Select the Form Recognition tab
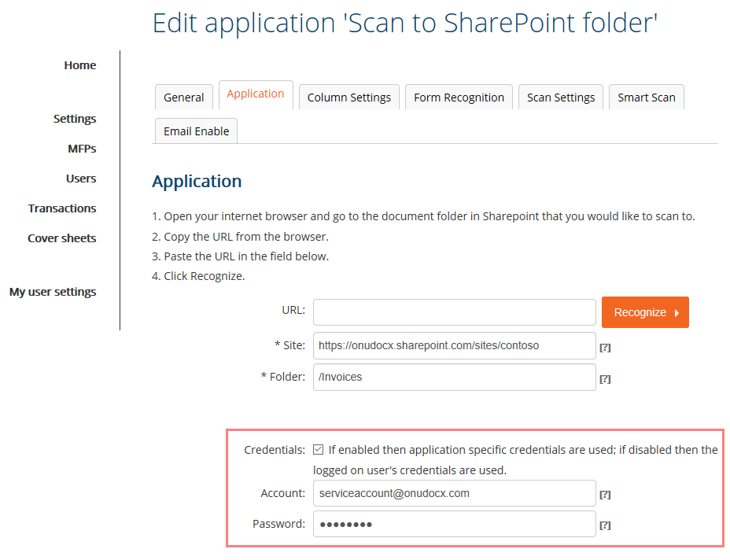The height and width of the screenshot is (560, 730). pyautogui.click(x=459, y=98)
